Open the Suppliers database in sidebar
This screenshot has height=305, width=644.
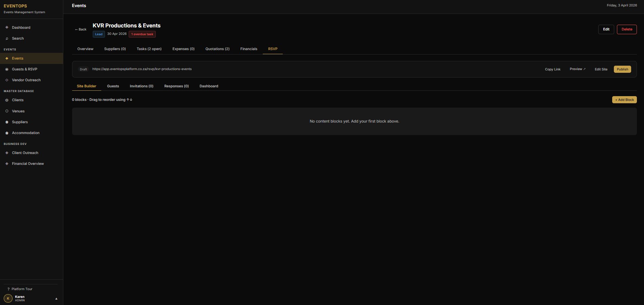pos(20,122)
